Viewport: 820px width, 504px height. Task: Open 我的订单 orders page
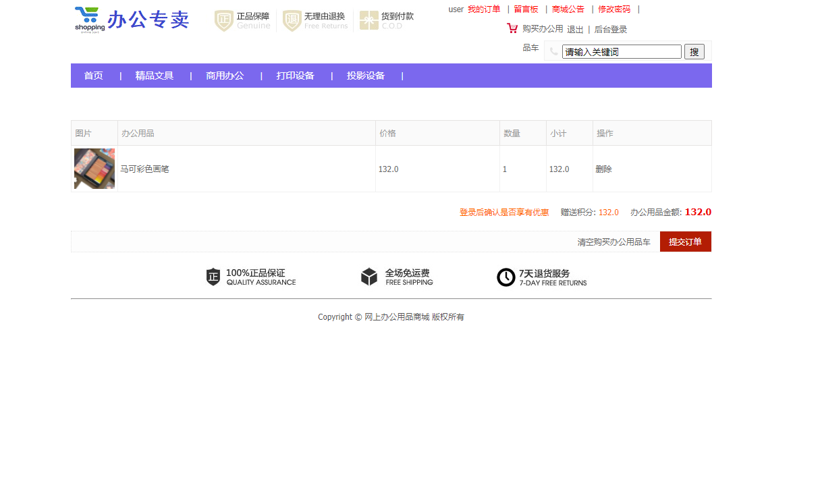[485, 9]
